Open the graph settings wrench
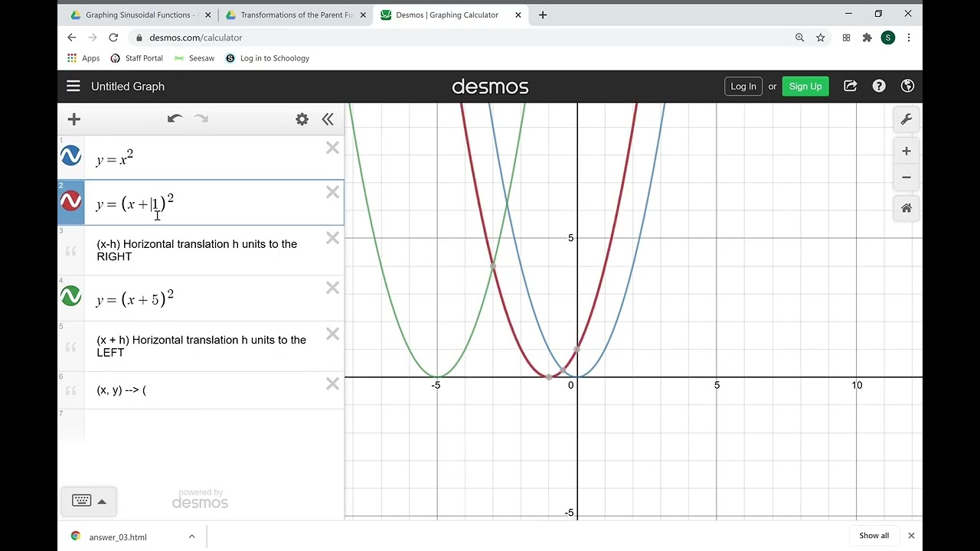This screenshot has width=980, height=551. click(x=906, y=119)
